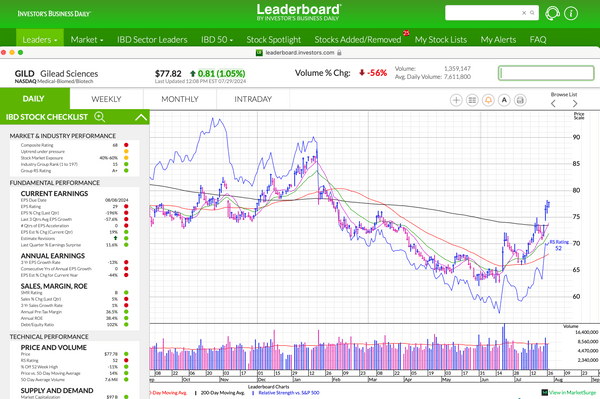The image size is (600, 399).
Task: Open the Leaders dropdown menu
Action: (x=40, y=39)
